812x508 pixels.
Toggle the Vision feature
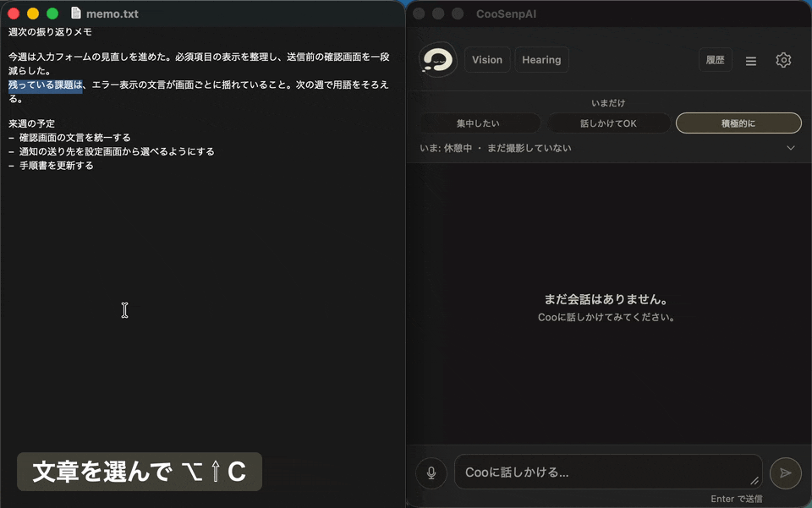[x=487, y=59]
